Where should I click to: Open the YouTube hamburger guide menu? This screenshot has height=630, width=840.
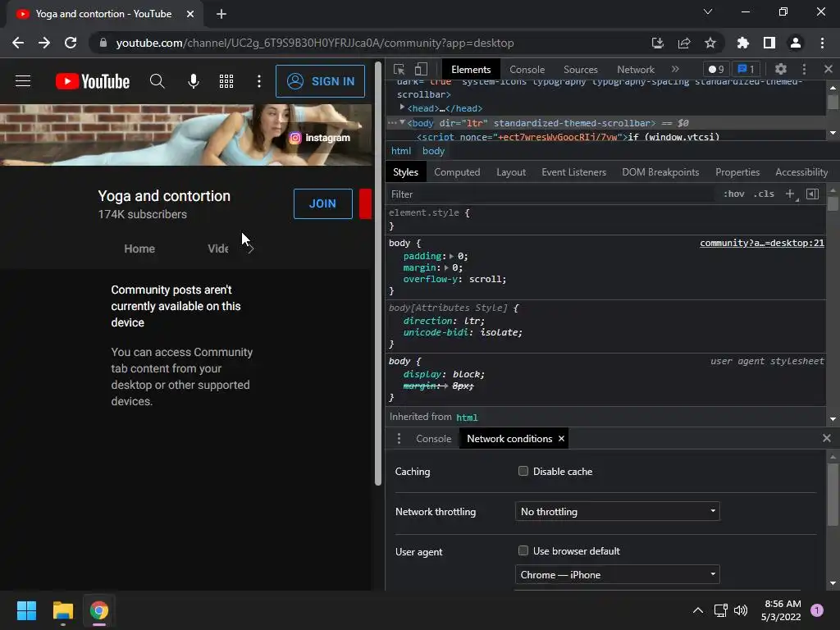pyautogui.click(x=22, y=81)
